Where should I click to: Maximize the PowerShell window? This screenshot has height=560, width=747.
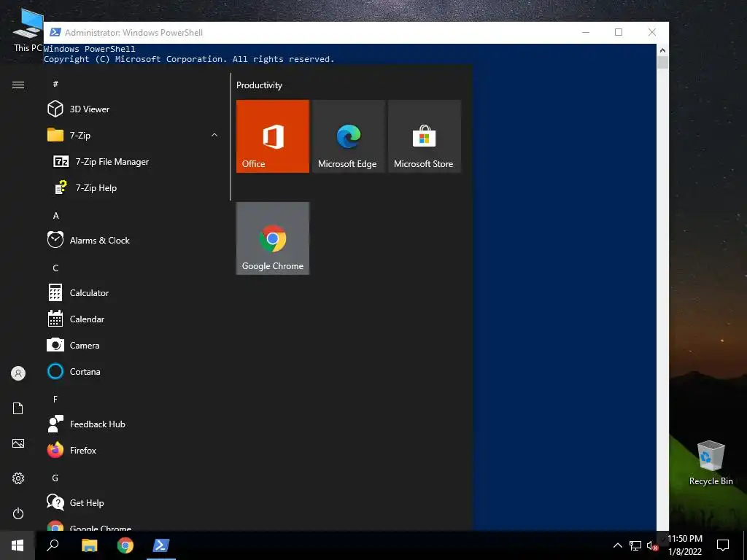pos(619,32)
